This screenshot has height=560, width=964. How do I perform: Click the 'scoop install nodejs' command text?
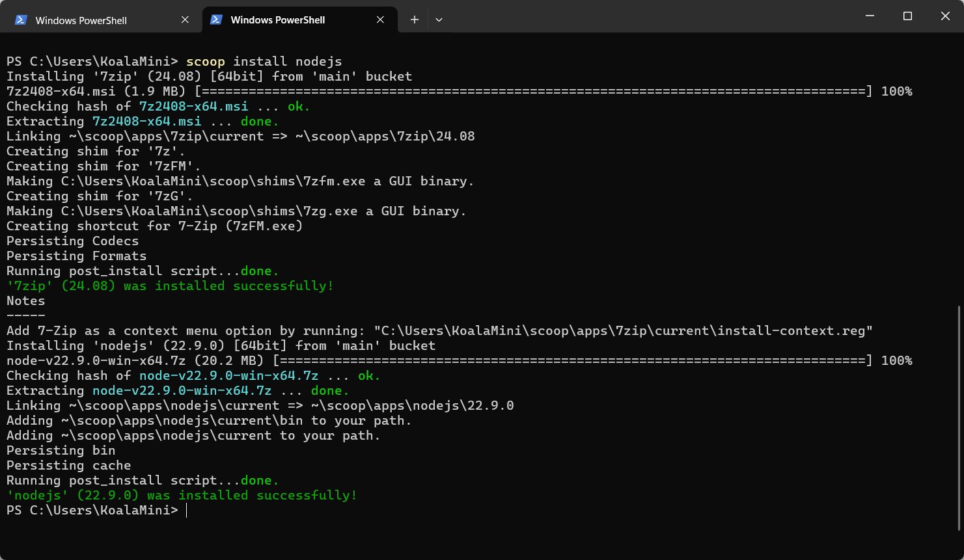[264, 62]
